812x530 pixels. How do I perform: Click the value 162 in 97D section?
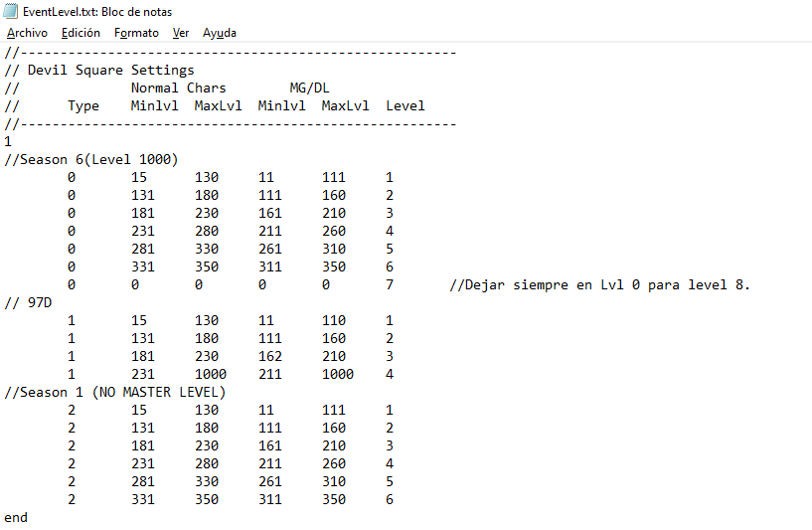click(269, 357)
